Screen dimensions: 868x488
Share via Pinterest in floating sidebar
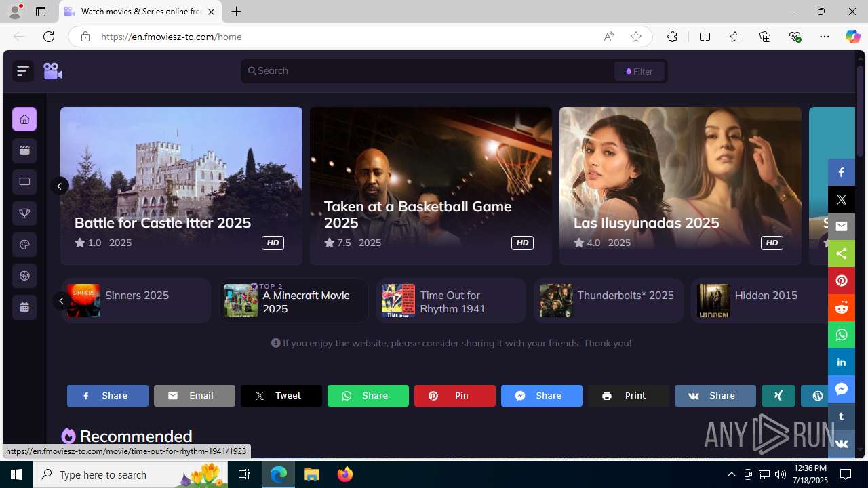pyautogui.click(x=841, y=281)
